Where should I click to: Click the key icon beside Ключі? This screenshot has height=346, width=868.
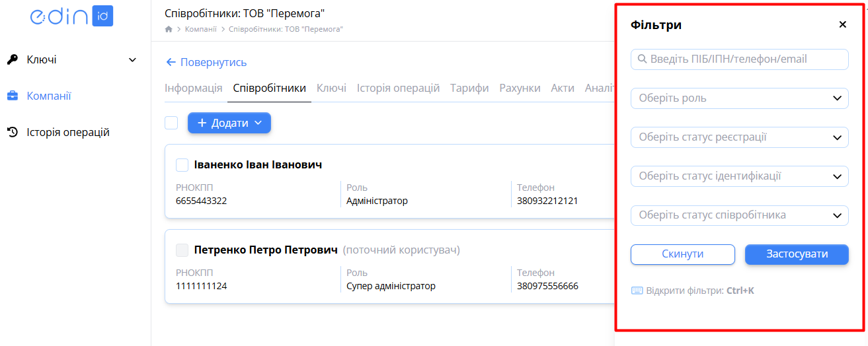pyautogui.click(x=13, y=59)
